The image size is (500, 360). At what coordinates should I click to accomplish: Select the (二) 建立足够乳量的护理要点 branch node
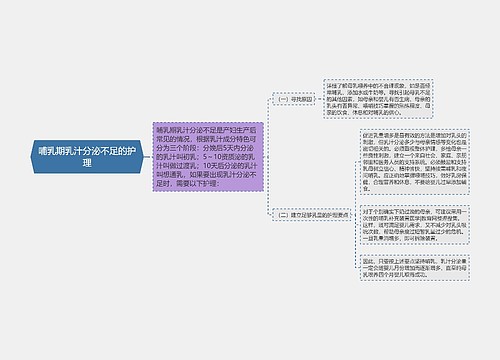click(x=311, y=215)
